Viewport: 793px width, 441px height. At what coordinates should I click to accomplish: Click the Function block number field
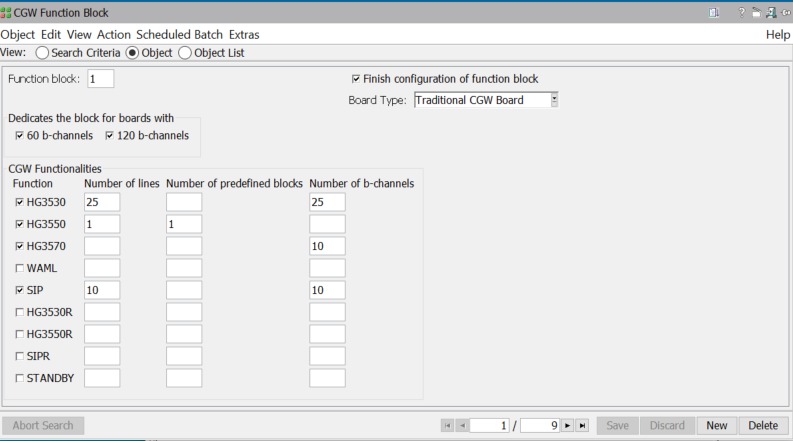pyautogui.click(x=101, y=79)
